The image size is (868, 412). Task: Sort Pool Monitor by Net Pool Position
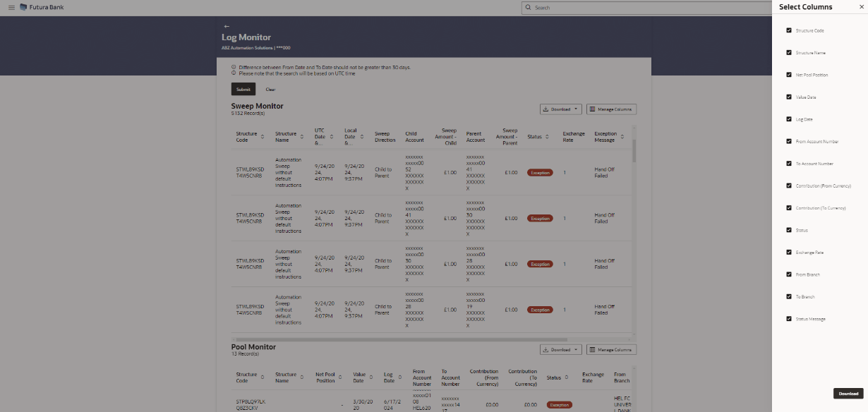(x=340, y=377)
